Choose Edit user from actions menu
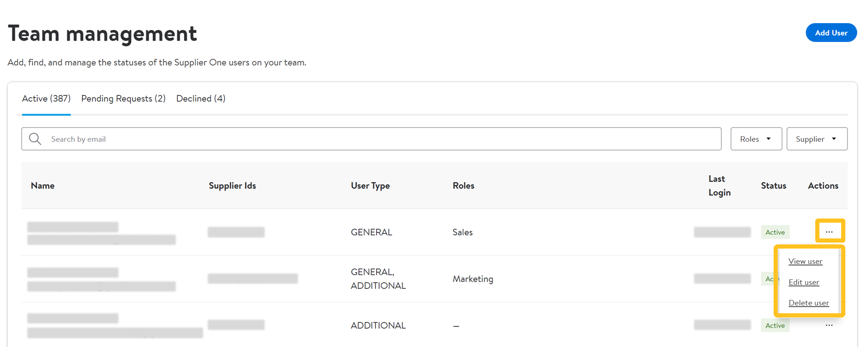Viewport: 868px width, 347px height. tap(804, 282)
